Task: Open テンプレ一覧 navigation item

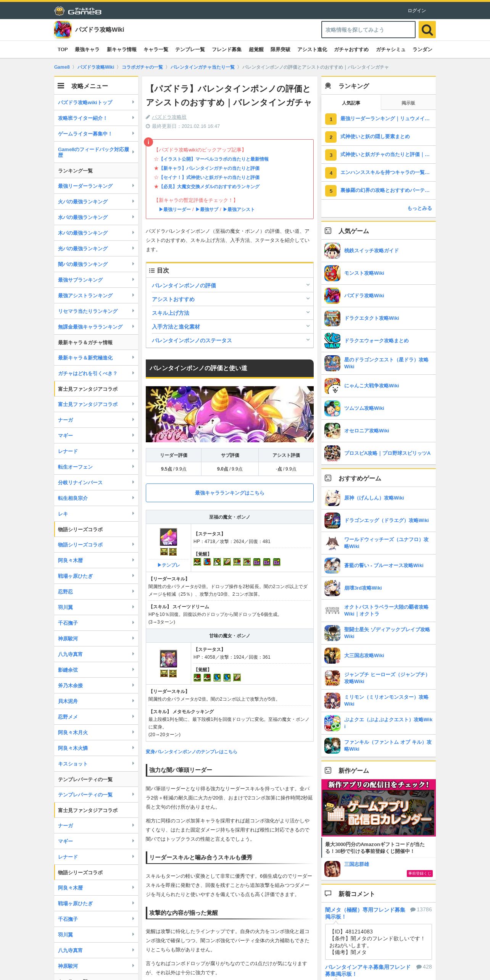Action: [190, 50]
